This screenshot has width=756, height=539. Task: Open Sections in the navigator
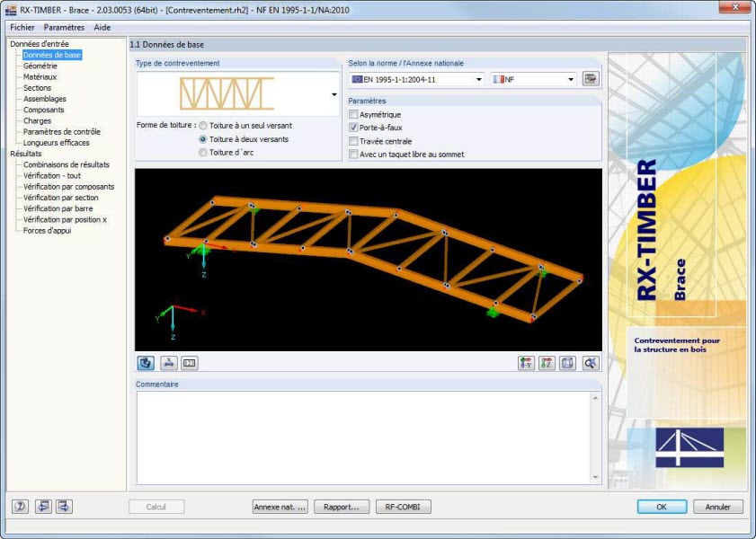[37, 88]
